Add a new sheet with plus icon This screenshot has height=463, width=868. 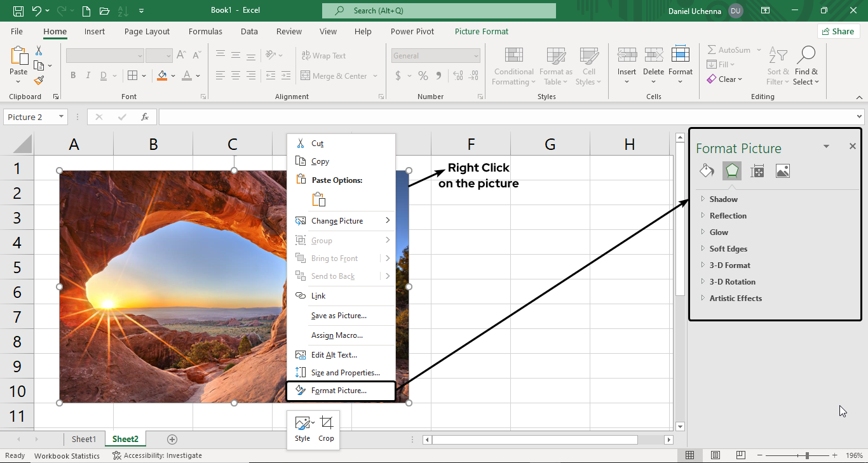[x=172, y=439]
